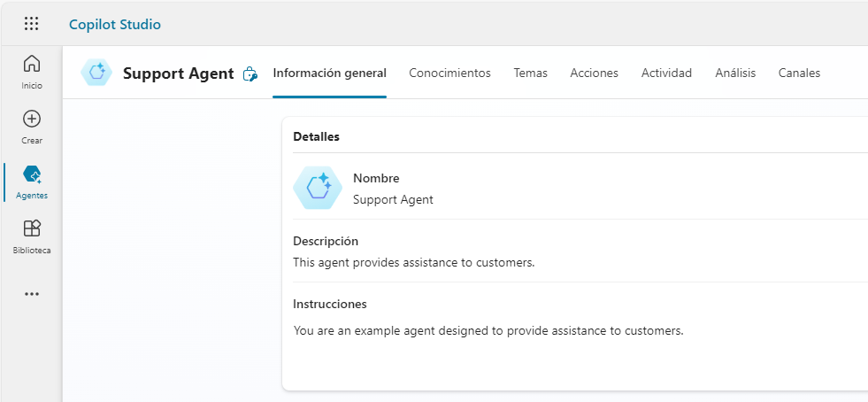Open the Análisis tab
Screen dimensions: 868x402
(735, 73)
